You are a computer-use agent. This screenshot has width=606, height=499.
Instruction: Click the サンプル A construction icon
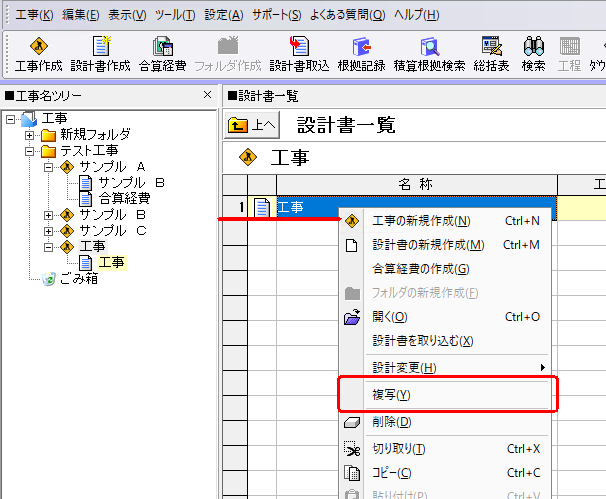67,167
